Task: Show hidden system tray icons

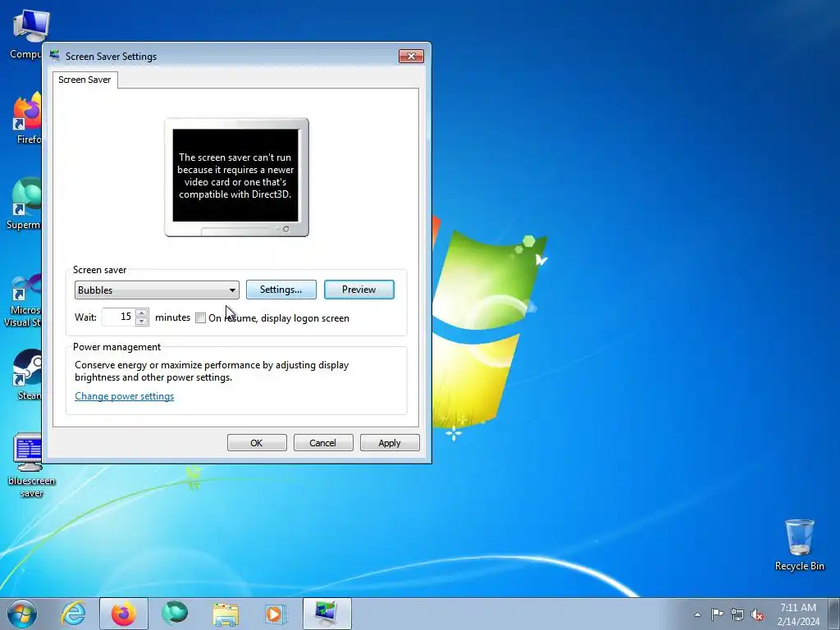Action: (697, 614)
